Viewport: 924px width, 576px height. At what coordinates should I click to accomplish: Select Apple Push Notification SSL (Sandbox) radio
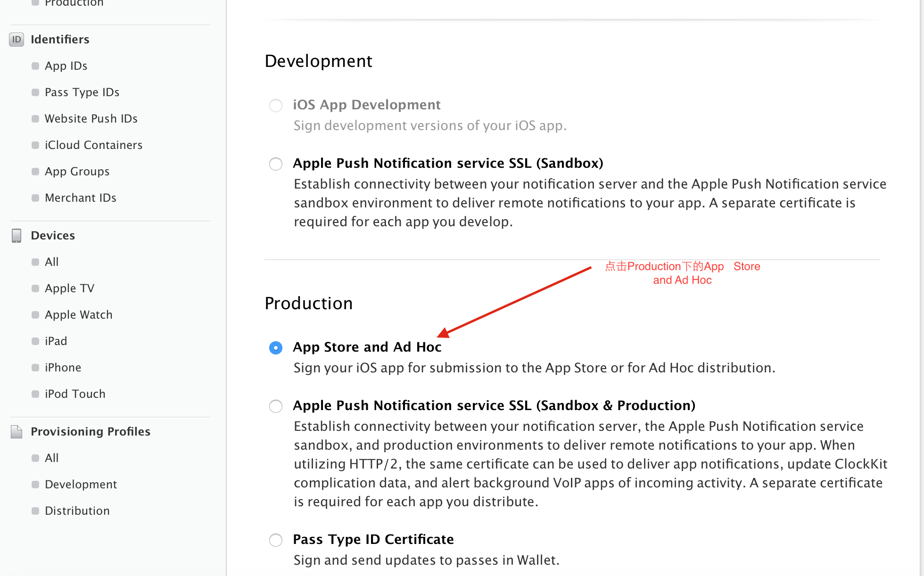tap(276, 164)
